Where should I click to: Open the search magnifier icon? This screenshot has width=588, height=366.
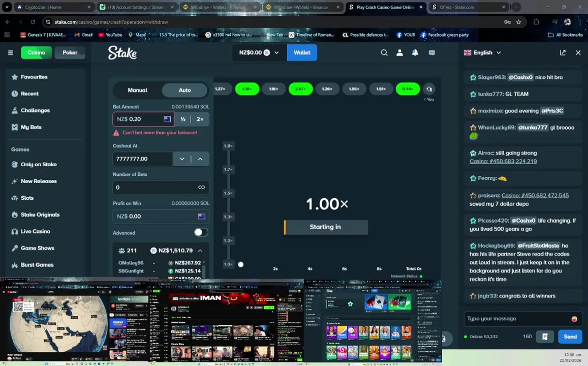pos(384,52)
